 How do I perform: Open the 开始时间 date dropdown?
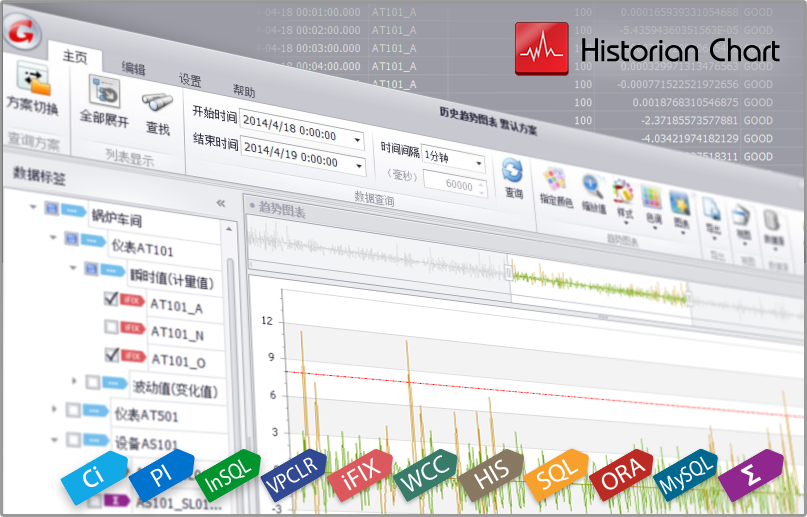357,140
